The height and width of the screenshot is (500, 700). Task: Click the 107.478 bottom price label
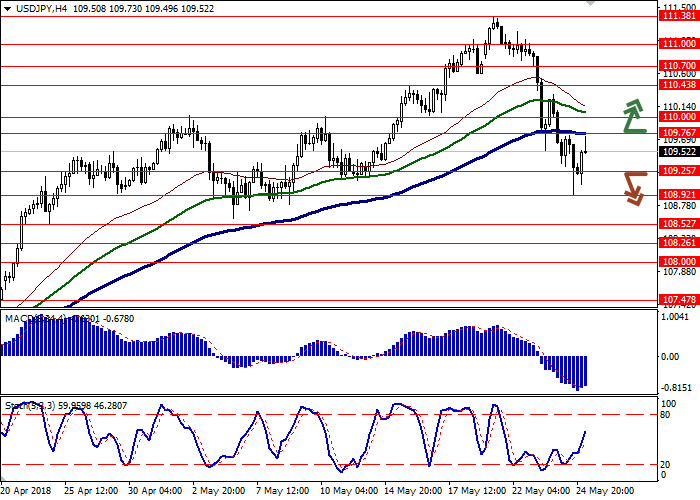click(x=678, y=299)
